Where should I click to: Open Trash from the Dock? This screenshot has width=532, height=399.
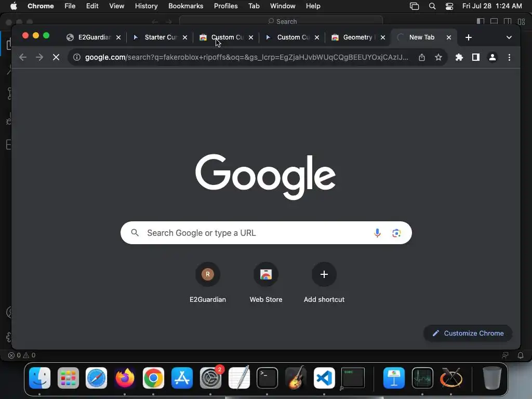tap(492, 378)
